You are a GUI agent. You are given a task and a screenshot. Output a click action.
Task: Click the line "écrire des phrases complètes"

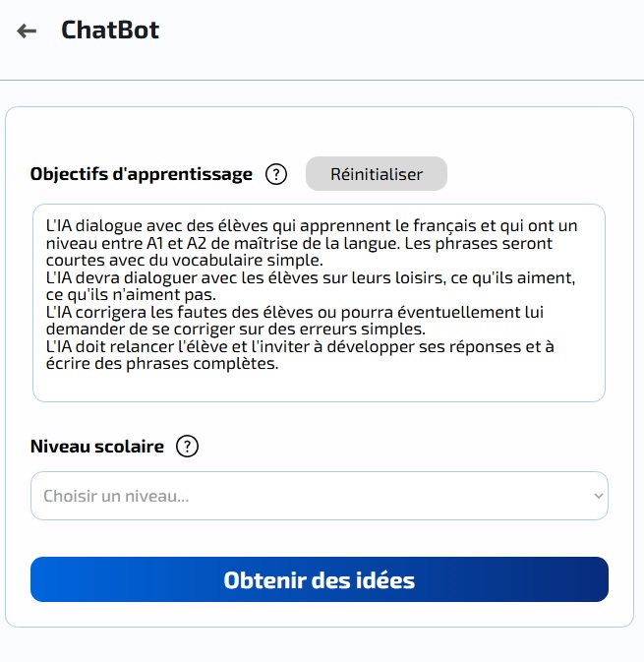tap(162, 364)
